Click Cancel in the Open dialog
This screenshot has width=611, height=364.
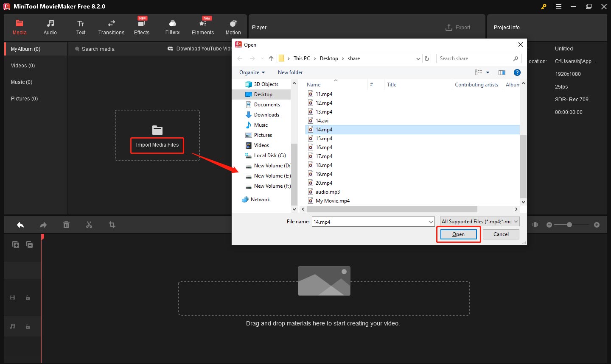501,234
